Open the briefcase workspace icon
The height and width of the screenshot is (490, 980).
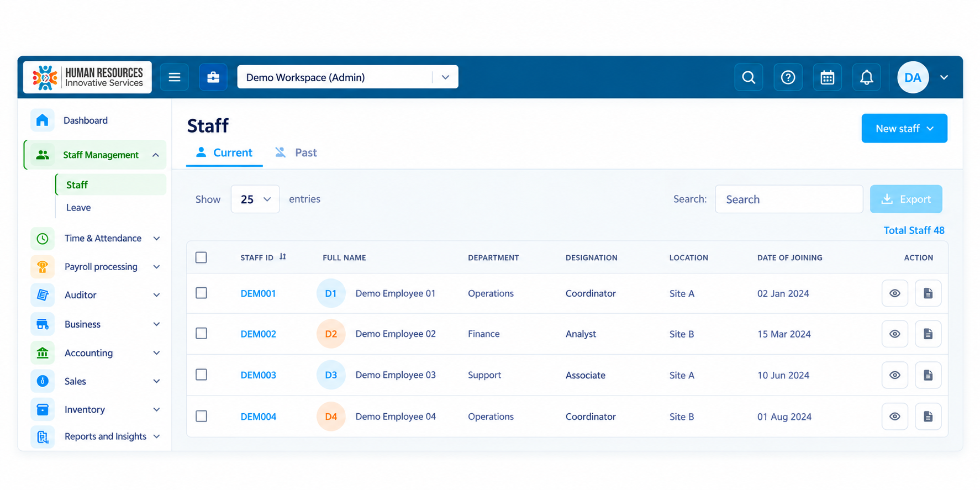(x=213, y=77)
